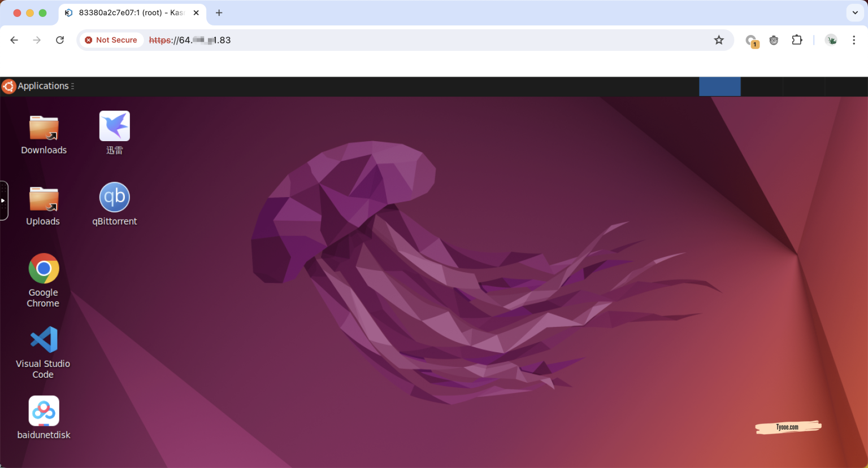The image size is (868, 468).
Task: Reload the current page
Action: coord(60,40)
